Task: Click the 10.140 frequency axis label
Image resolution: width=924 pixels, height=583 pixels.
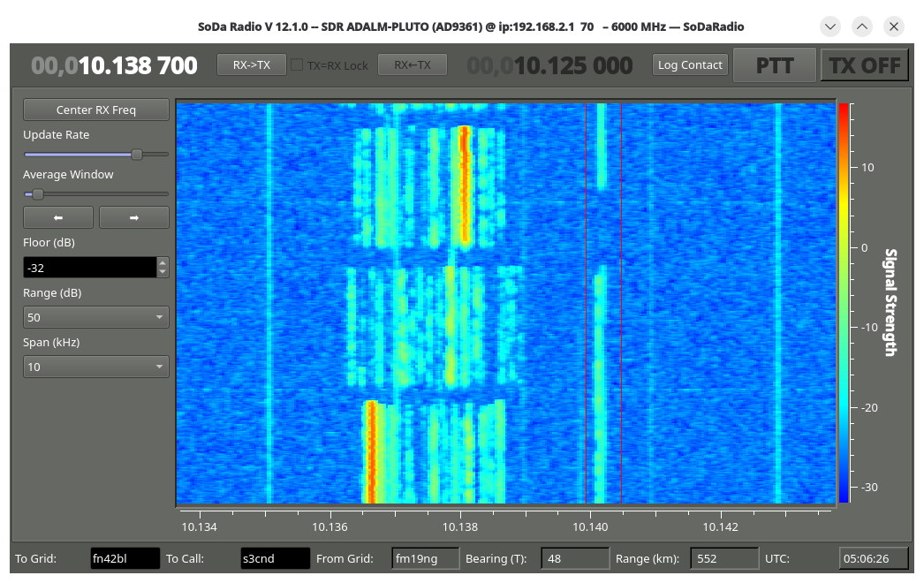Action: click(x=590, y=527)
